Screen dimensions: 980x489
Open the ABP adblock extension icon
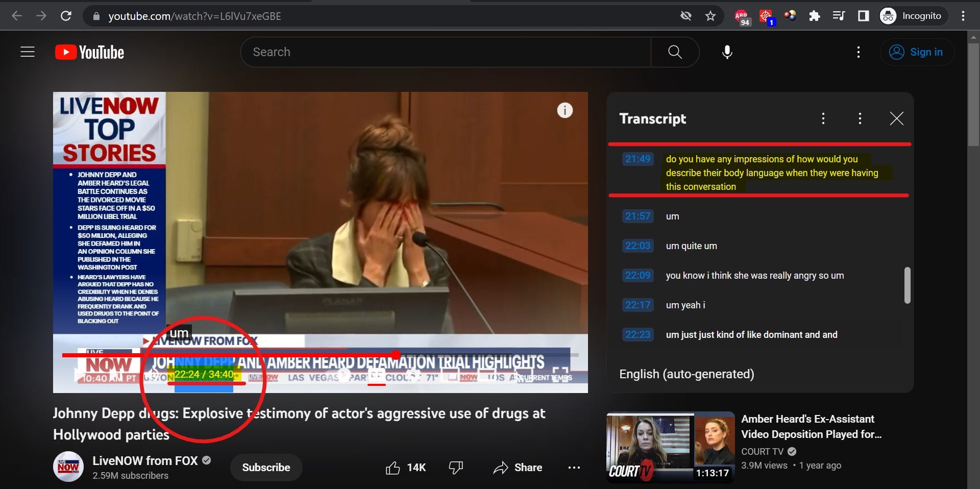[x=742, y=17]
